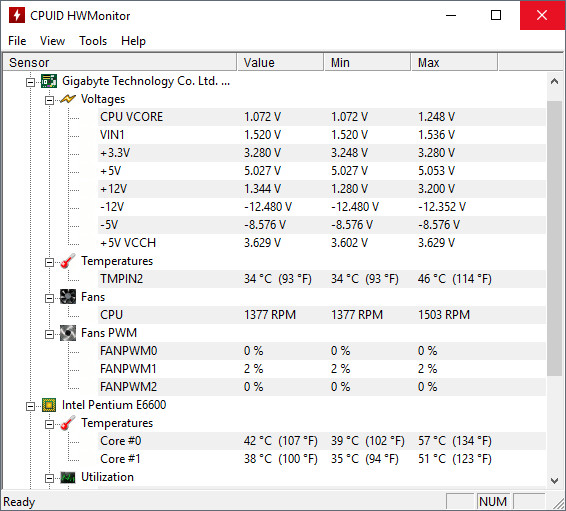
Task: Click the Utilization graph icon
Action: coord(68,477)
